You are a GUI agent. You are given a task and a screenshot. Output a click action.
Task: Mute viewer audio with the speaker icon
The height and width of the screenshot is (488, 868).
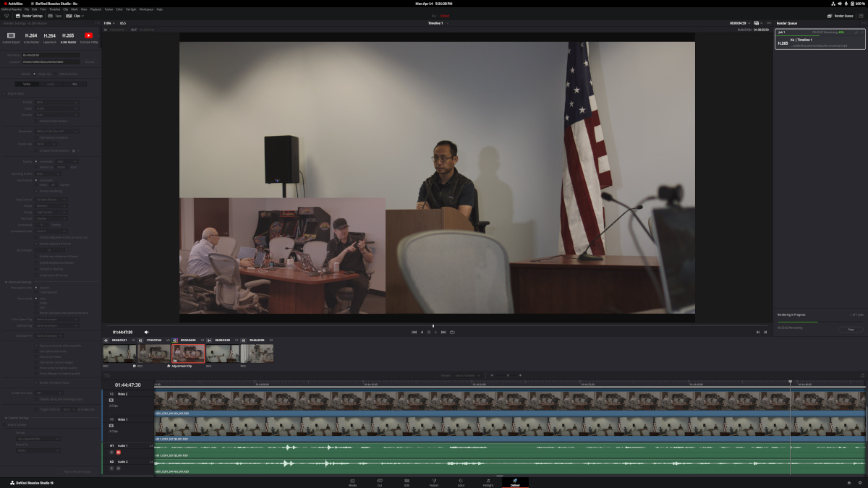[x=146, y=332]
